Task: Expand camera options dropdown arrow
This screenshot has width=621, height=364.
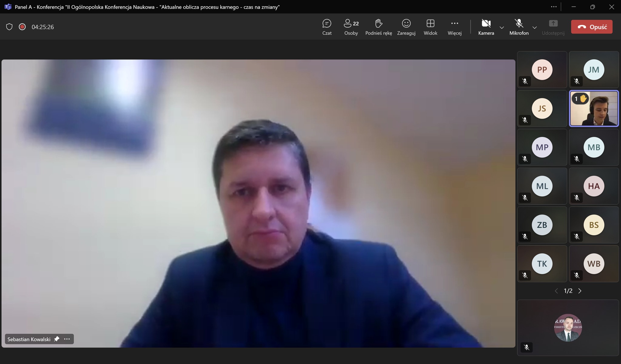Action: click(x=502, y=28)
